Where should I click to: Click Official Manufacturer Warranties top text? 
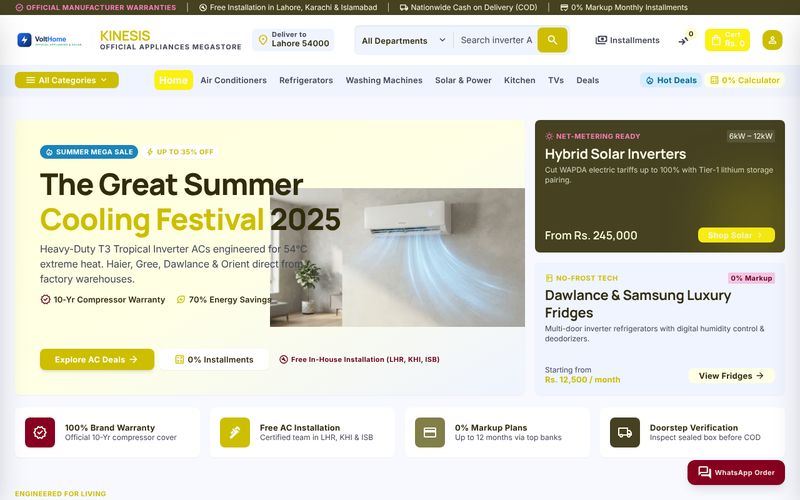click(101, 7)
